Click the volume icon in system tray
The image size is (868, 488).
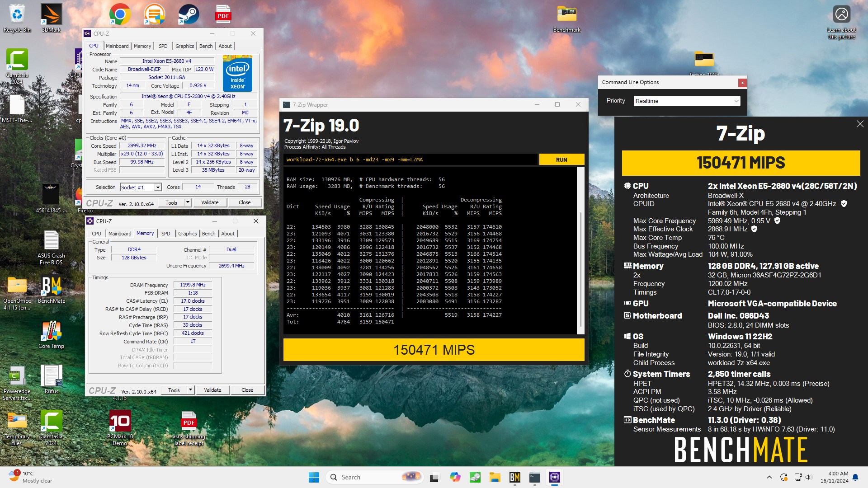[x=809, y=477]
